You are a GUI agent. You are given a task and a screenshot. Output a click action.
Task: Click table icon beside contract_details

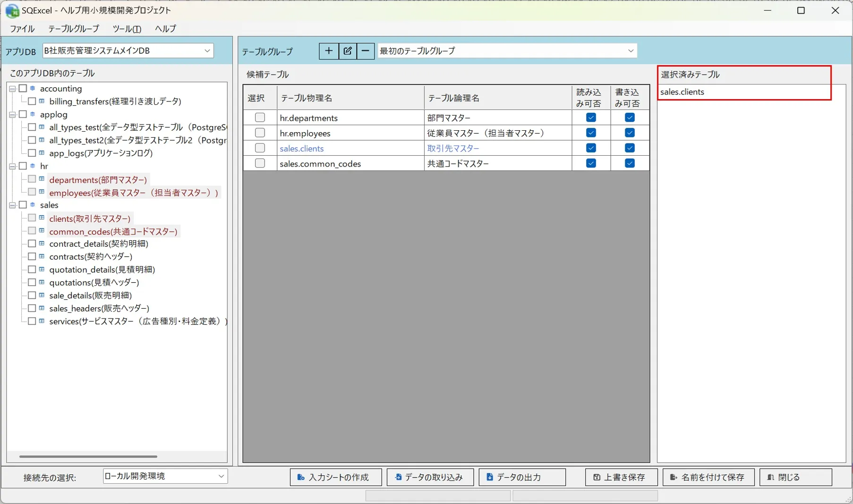click(x=42, y=244)
